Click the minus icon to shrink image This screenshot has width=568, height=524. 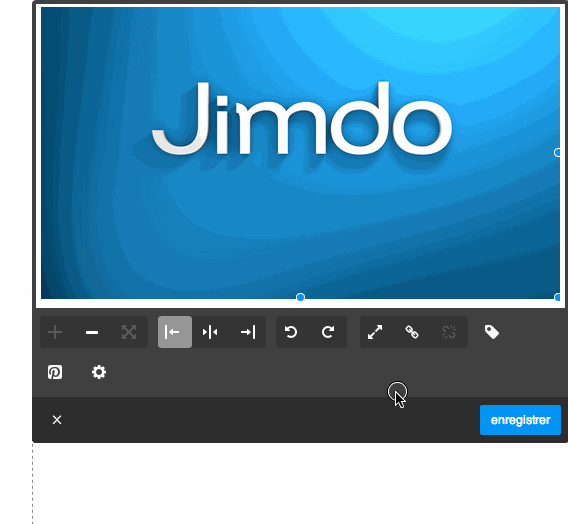tap(92, 332)
